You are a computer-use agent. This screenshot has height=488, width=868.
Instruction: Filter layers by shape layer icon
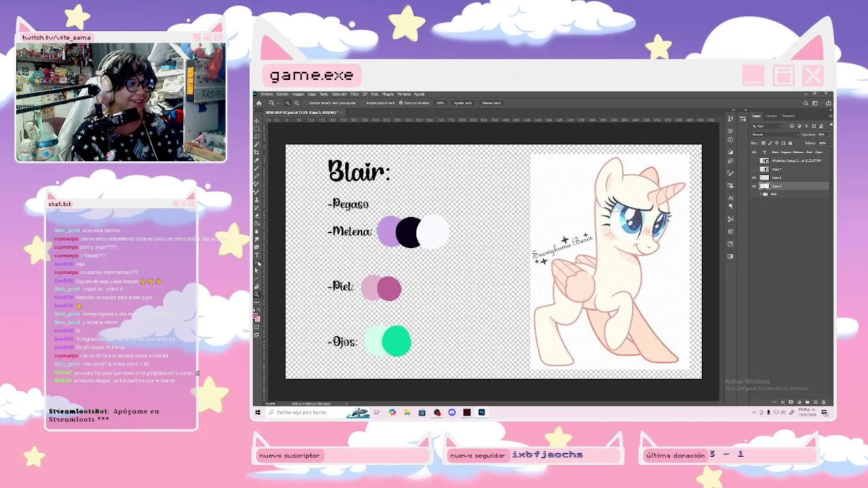(814, 126)
